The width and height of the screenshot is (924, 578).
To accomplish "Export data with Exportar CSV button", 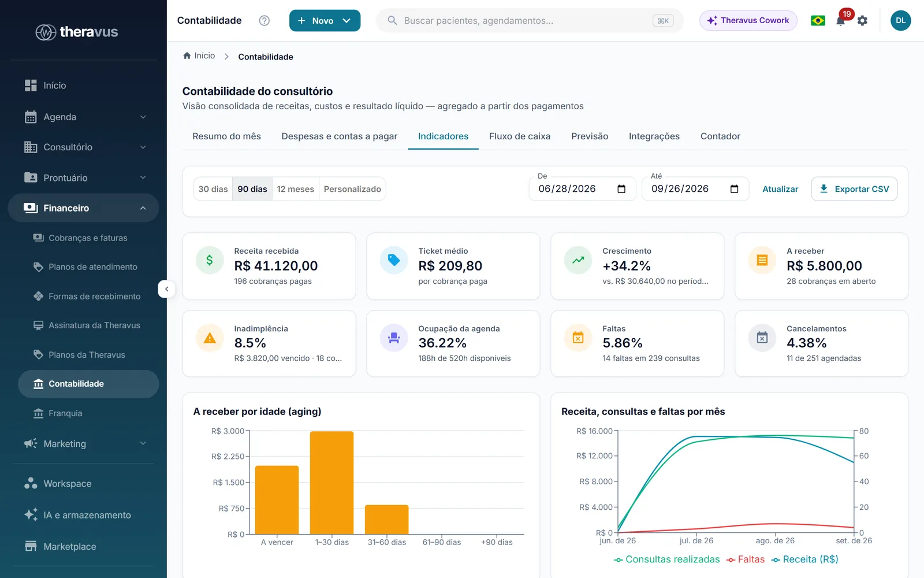I will [x=854, y=189].
